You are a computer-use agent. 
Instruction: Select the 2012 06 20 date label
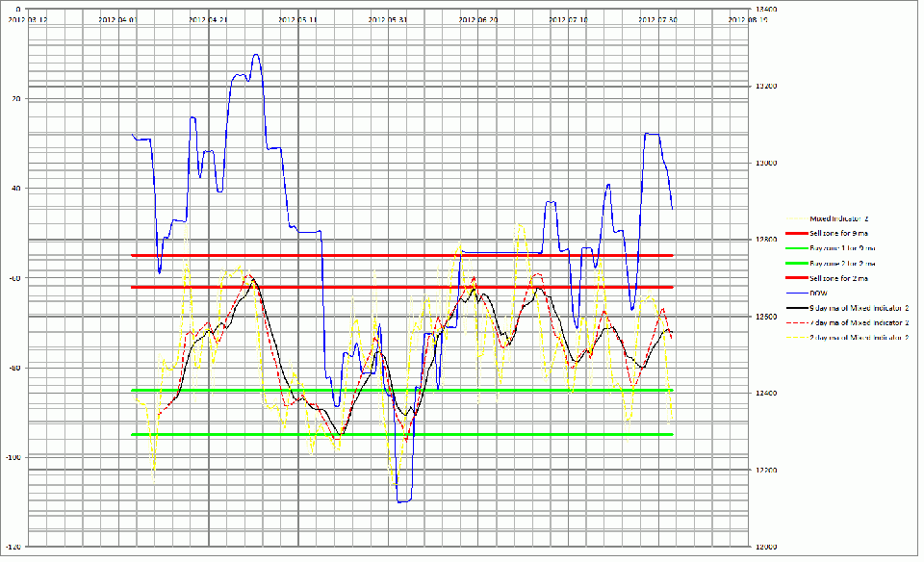(x=478, y=19)
